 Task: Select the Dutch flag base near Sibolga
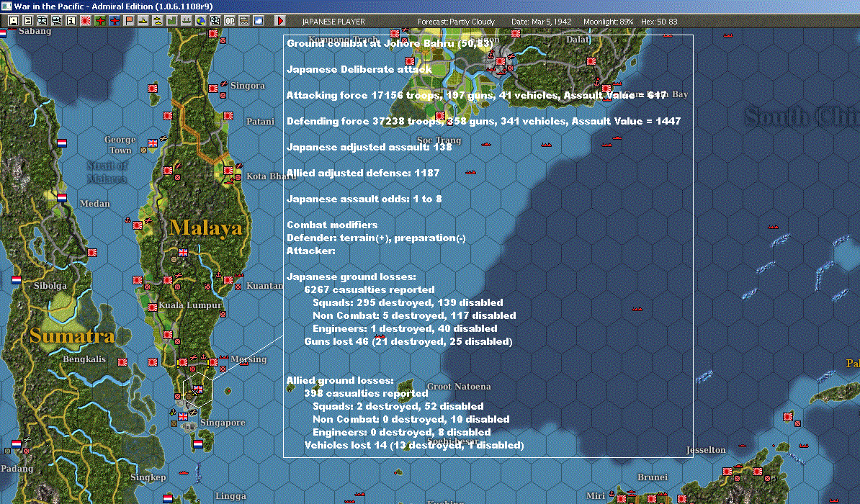click(17, 279)
